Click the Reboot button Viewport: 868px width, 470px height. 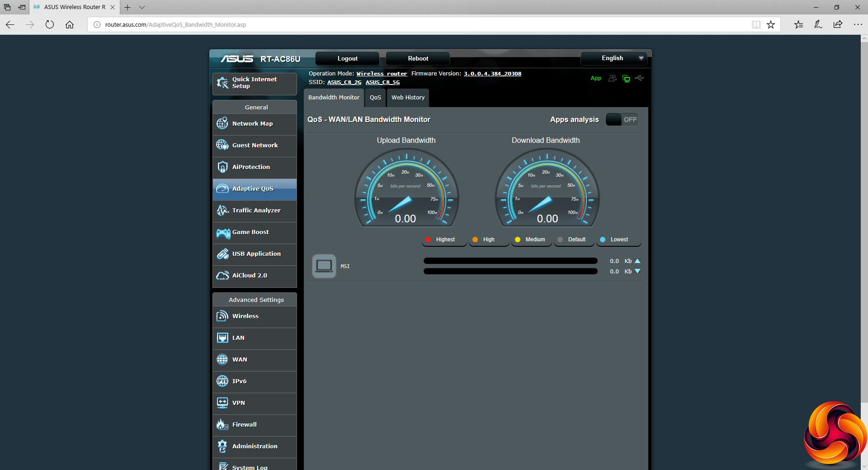(418, 58)
